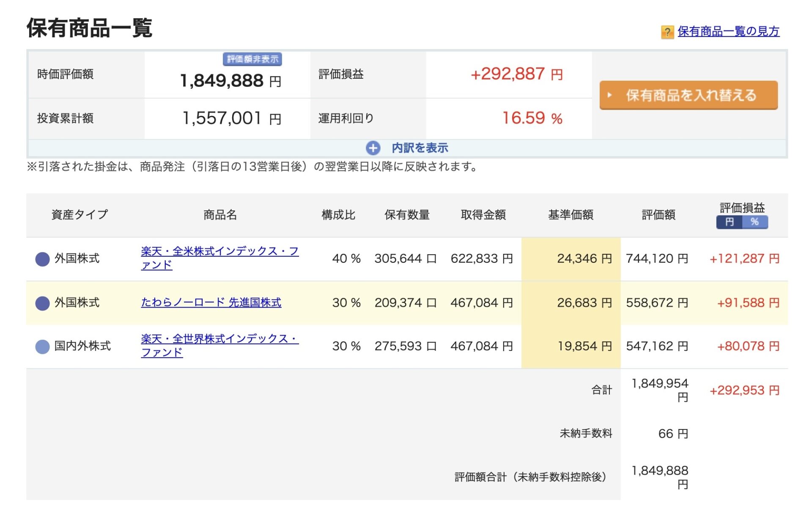Switch 評価損益 display to %
Screen dimensions: 812x517
(x=755, y=222)
